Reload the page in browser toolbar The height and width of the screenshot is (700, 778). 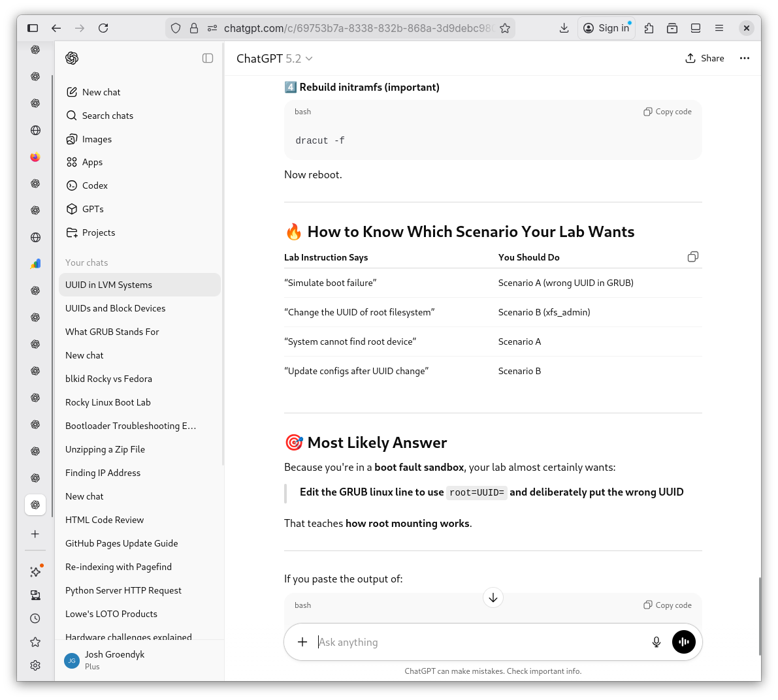click(x=103, y=28)
